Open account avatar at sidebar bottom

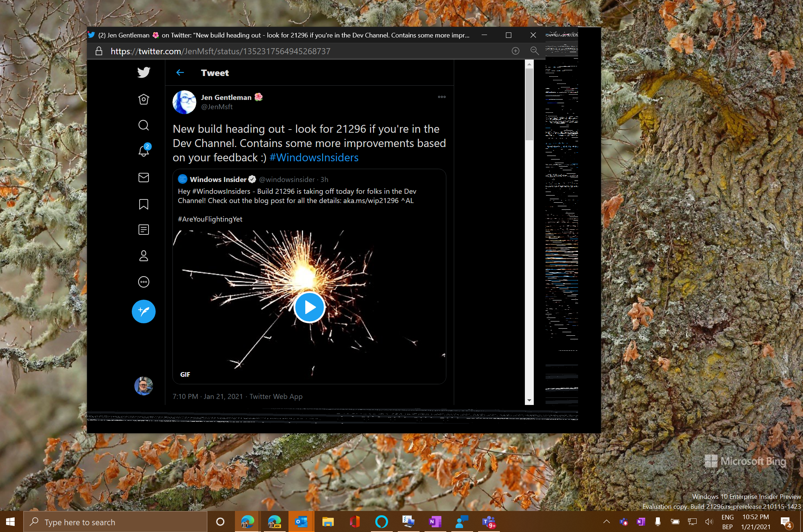(x=144, y=386)
